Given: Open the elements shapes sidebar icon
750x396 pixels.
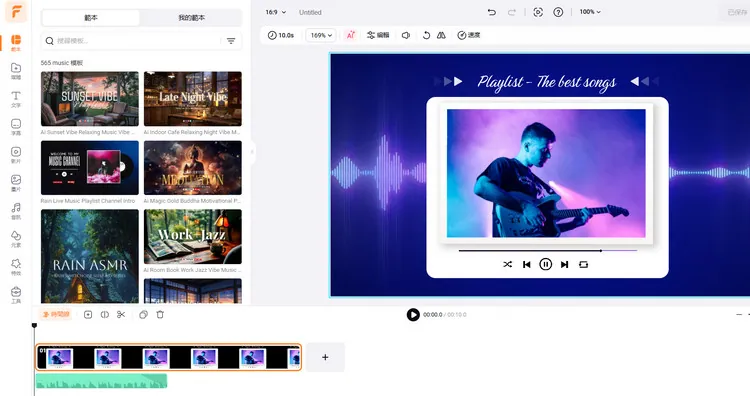Looking at the screenshot, I should coord(16,239).
